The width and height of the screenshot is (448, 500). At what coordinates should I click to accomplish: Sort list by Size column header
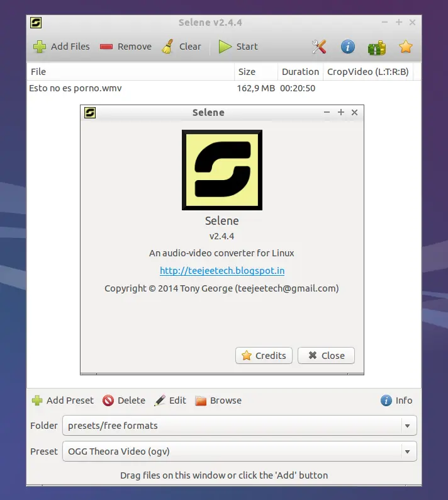coord(256,72)
